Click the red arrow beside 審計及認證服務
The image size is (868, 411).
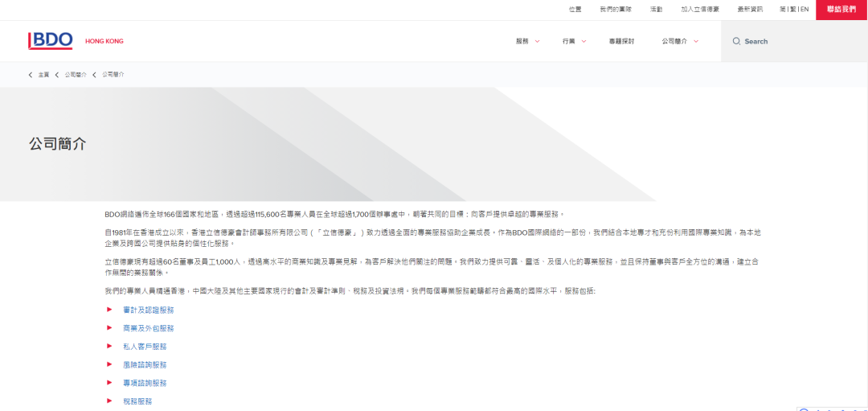coord(109,310)
